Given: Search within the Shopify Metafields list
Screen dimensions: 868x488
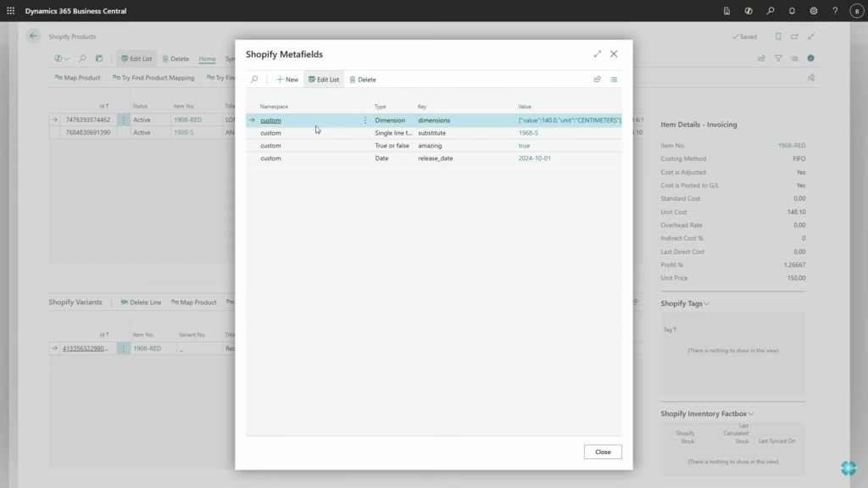Looking at the screenshot, I should click(254, 79).
